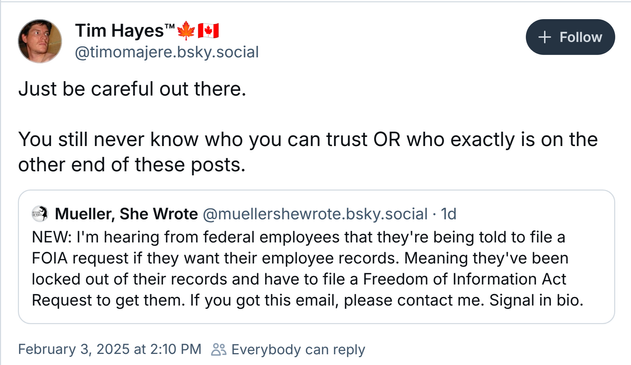Click the 'Everybody can reply' label
Image resolution: width=631 pixels, height=365 pixels.
click(298, 349)
